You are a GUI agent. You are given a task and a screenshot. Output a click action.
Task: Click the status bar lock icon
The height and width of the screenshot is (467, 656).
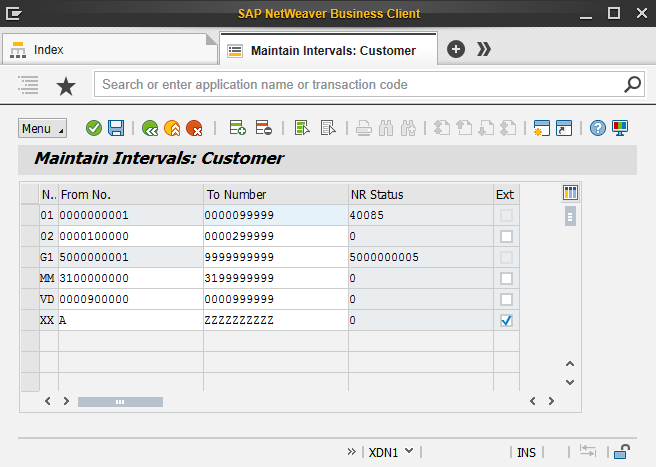click(x=622, y=452)
